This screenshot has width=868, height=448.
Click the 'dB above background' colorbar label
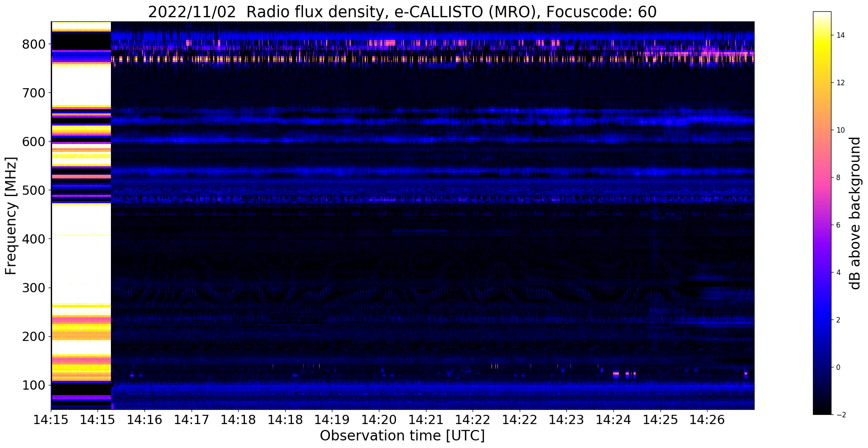click(855, 213)
